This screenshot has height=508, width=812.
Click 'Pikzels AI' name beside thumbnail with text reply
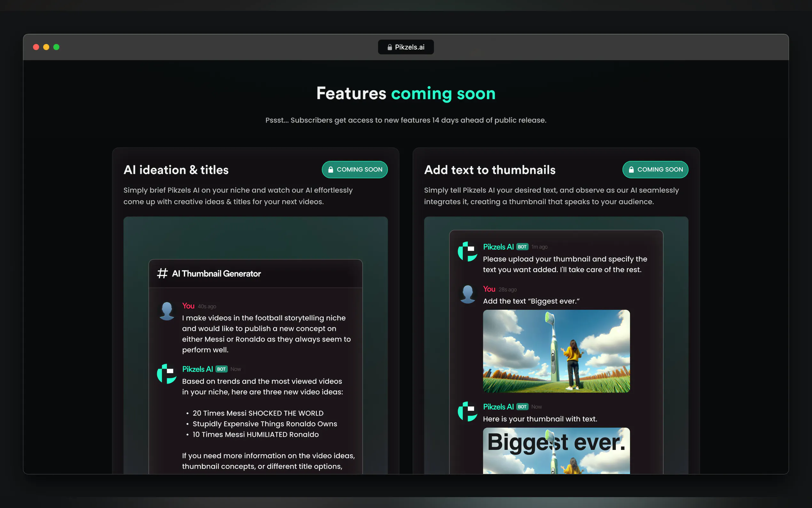tap(498, 407)
